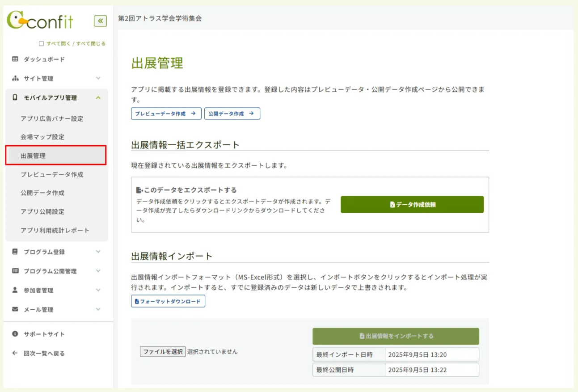Click the フォーマットダウンロード button
The width and height of the screenshot is (578, 392).
click(x=168, y=301)
